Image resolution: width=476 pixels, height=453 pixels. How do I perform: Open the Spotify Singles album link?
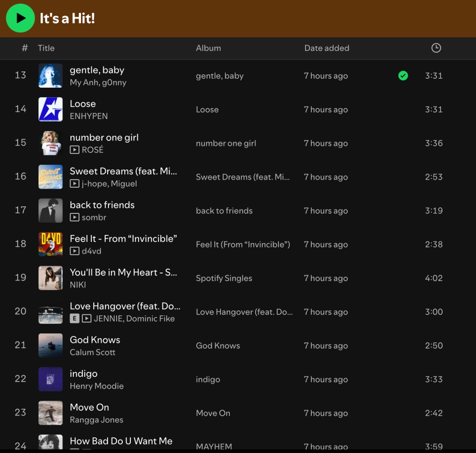point(224,278)
